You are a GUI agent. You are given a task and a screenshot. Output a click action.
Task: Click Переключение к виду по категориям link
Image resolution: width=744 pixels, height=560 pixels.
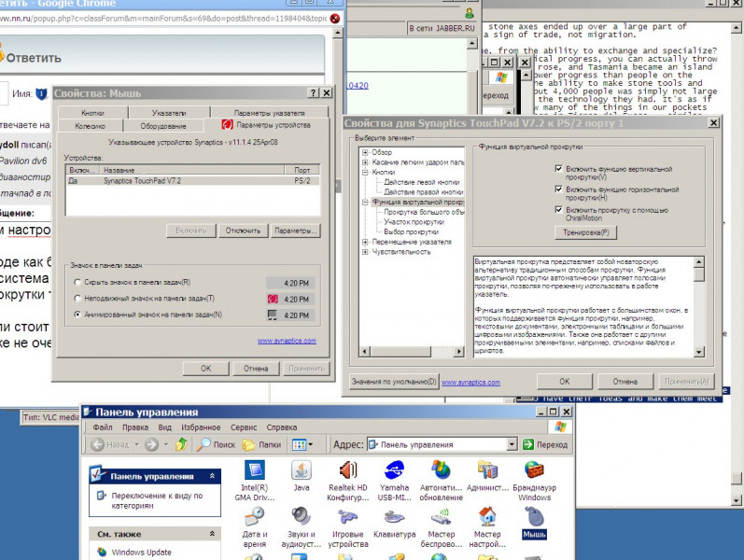pos(157,500)
